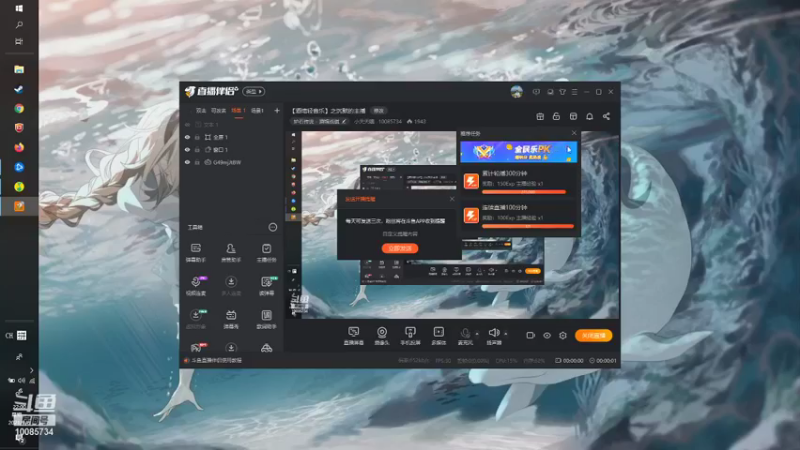The height and width of the screenshot is (450, 800).
Task: Click the padlock icon in the stream header
Action: click(556, 116)
